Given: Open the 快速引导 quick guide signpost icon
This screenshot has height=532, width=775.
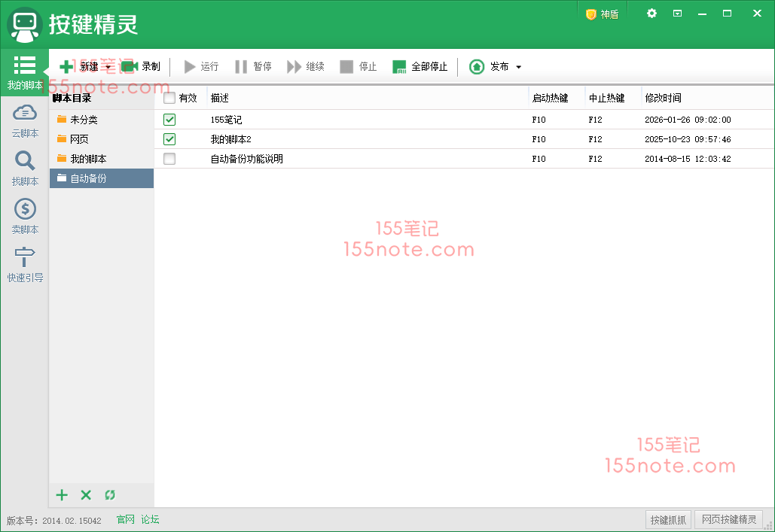Looking at the screenshot, I should coord(25,257).
